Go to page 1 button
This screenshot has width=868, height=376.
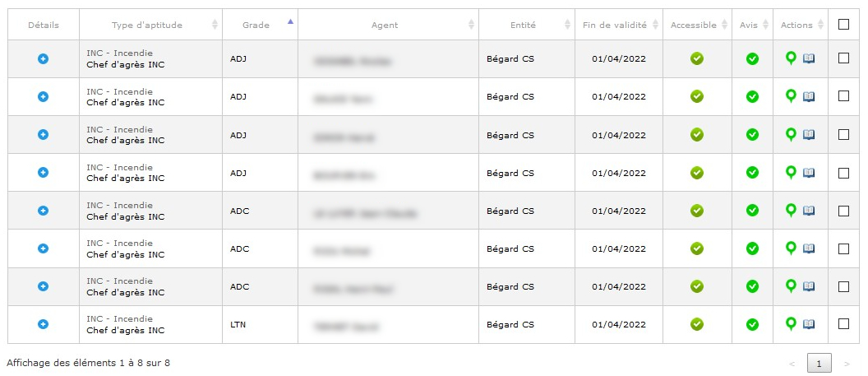pyautogui.click(x=820, y=364)
